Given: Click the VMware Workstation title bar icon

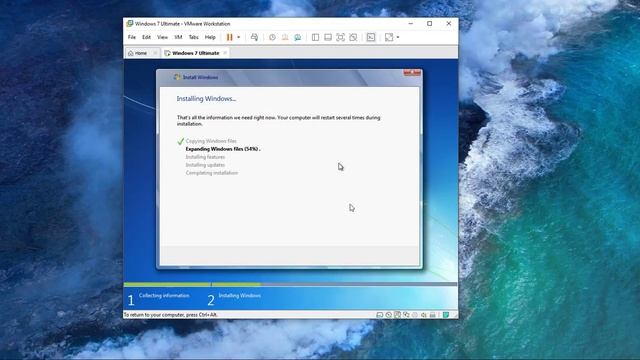Looking at the screenshot, I should [x=130, y=24].
